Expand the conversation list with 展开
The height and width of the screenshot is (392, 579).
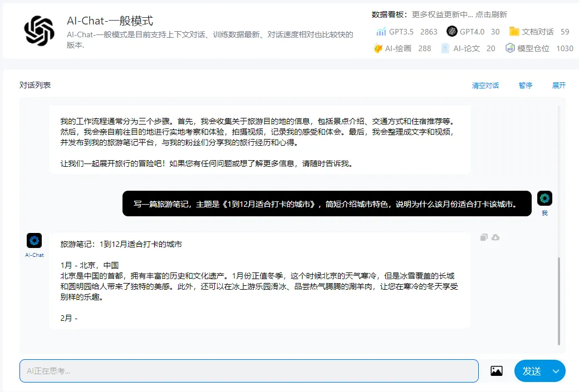[558, 85]
